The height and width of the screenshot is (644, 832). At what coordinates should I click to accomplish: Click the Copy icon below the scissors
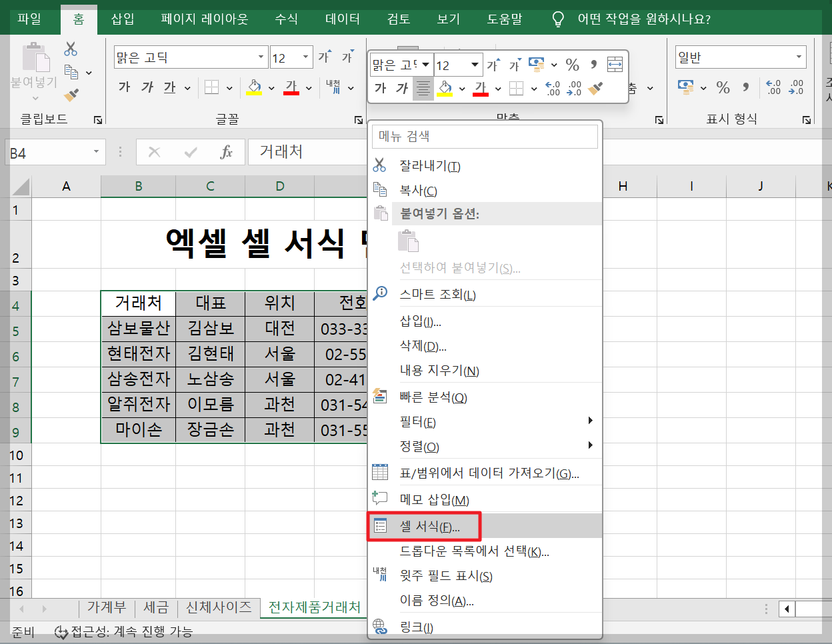71,72
